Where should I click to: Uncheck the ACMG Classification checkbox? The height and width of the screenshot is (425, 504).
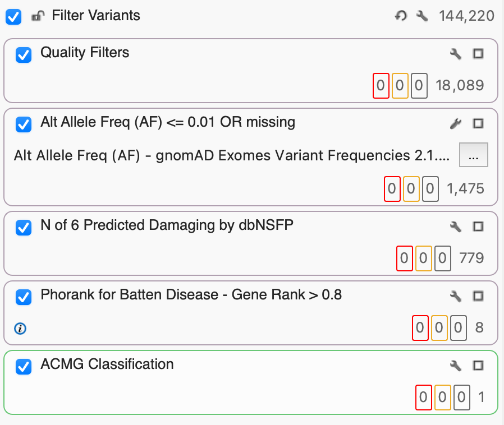(x=23, y=366)
